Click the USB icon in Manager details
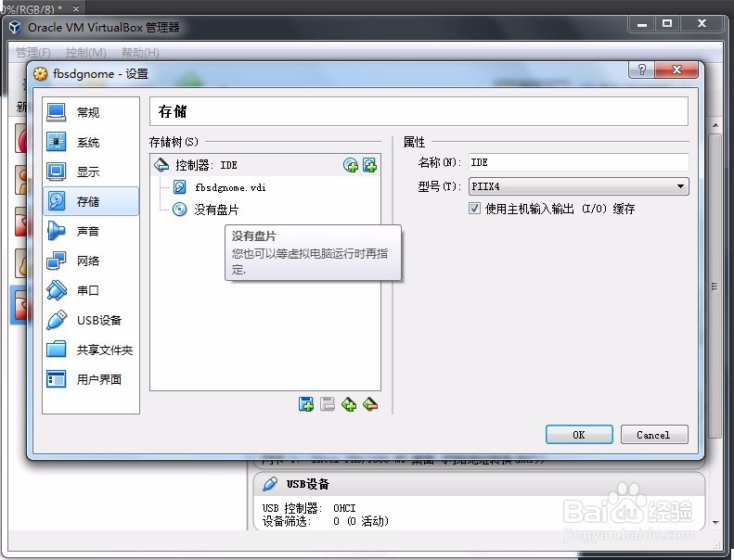The width and height of the screenshot is (734, 560). point(270,484)
